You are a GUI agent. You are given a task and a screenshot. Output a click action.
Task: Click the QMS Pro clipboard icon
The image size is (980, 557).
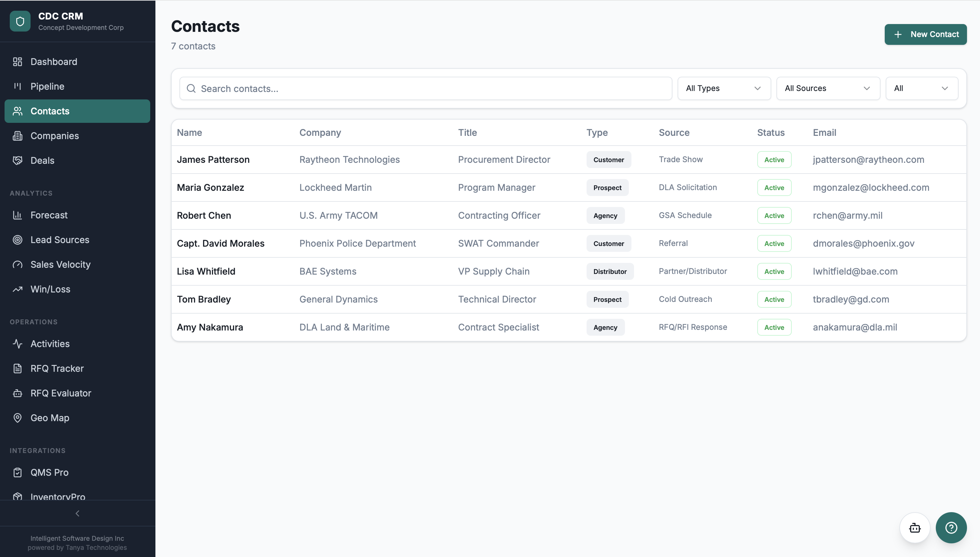18,473
